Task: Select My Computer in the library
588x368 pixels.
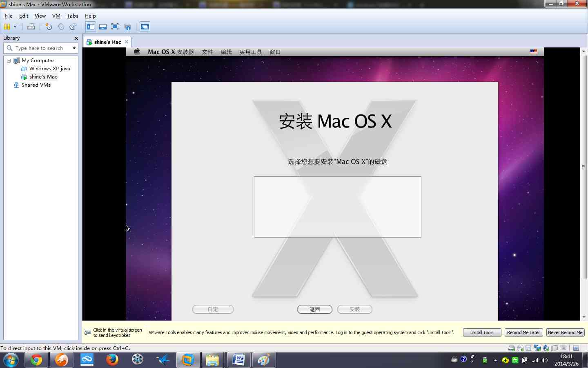Action: coord(38,61)
